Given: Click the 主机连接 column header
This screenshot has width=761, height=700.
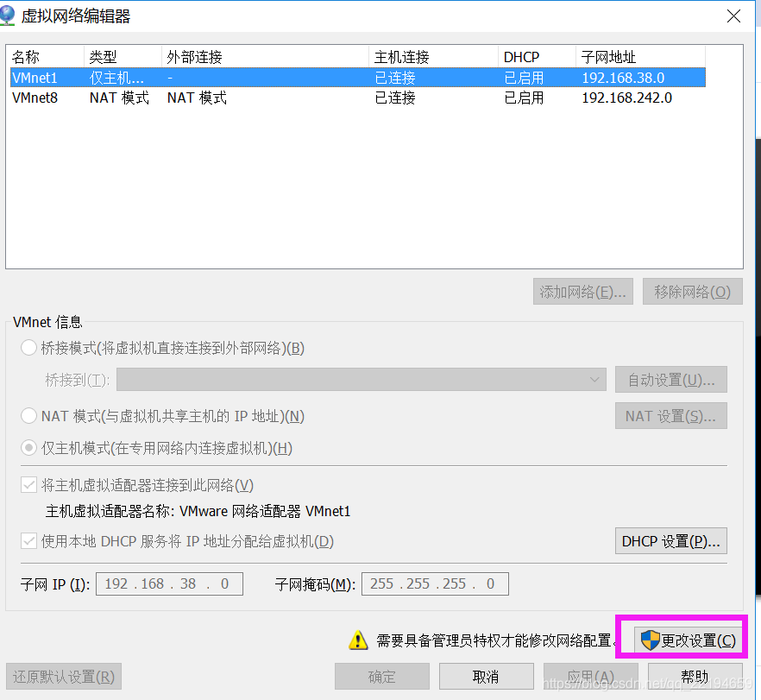Looking at the screenshot, I should click(434, 57).
